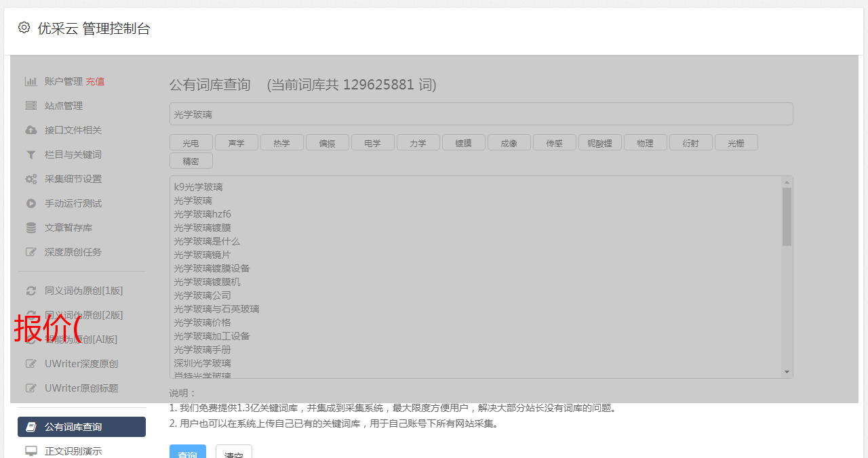Click the 电学 tag button
868x458 pixels.
pyautogui.click(x=372, y=142)
